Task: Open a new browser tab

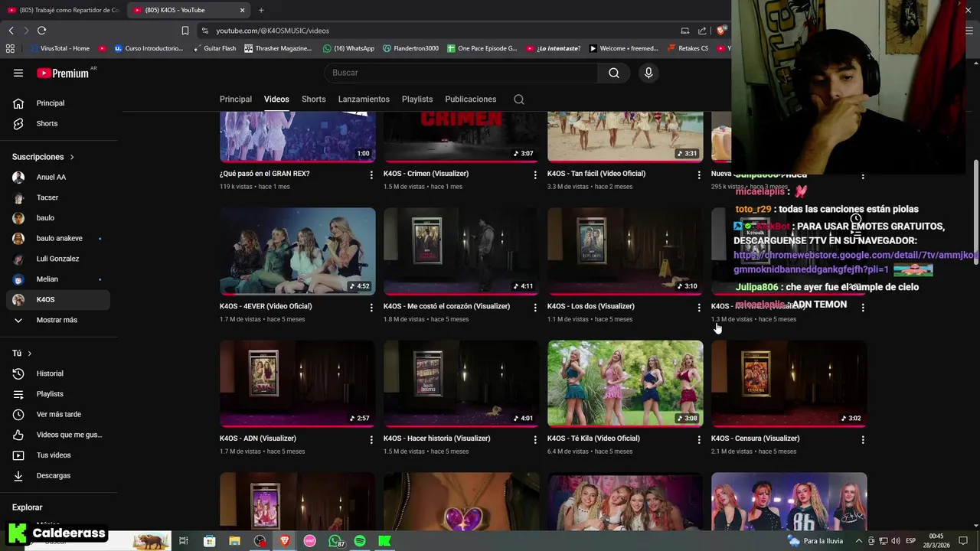Action: [261, 10]
